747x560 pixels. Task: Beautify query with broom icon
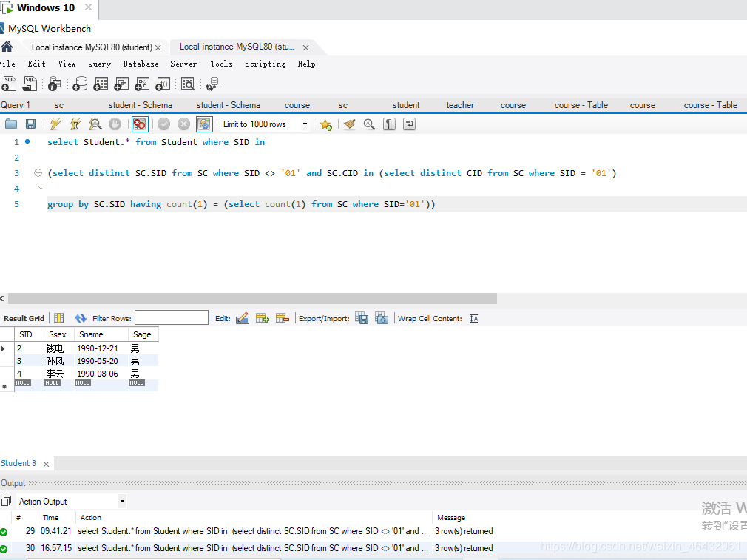[350, 124]
